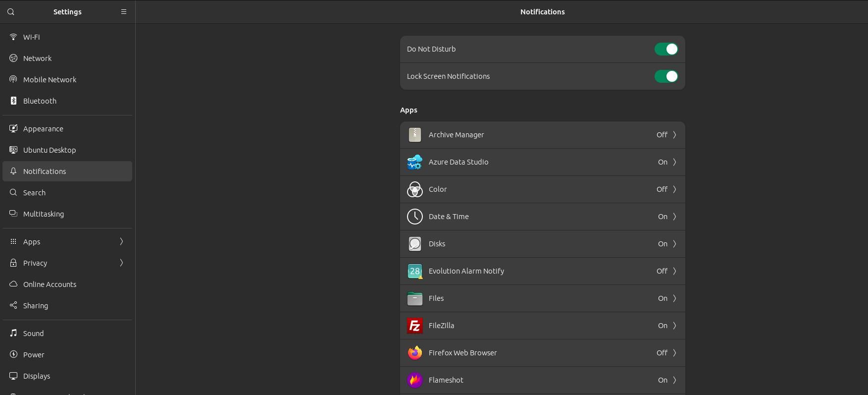Open the Settings hamburger menu
The image size is (868, 395).
[x=124, y=12]
